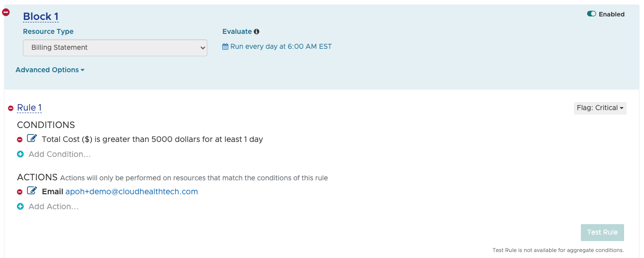Toggle the Enabled switch for Block 1

pos(592,14)
